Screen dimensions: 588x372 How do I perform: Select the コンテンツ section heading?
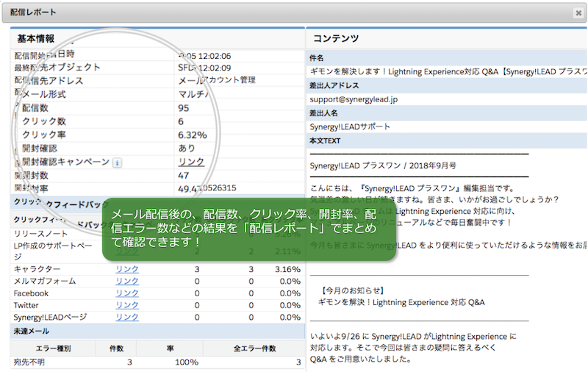click(336, 38)
